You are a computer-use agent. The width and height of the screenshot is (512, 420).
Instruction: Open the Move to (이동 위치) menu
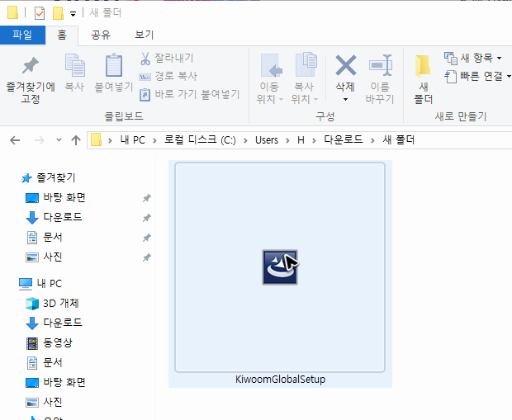tap(270, 78)
